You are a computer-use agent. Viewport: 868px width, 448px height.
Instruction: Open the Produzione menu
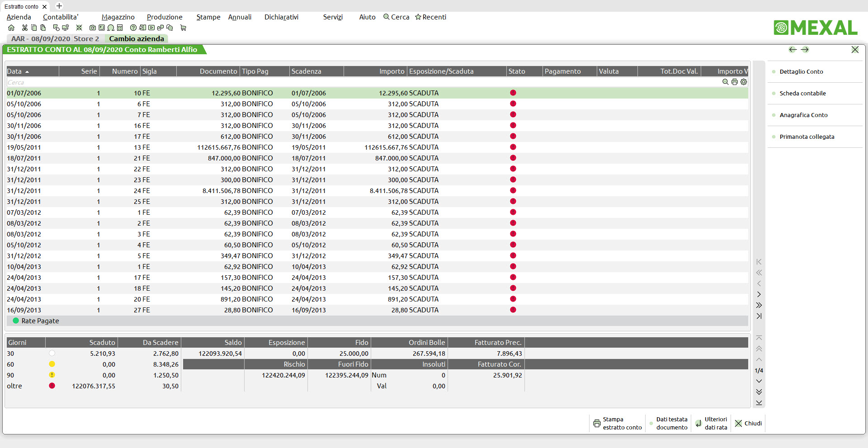[x=165, y=17]
